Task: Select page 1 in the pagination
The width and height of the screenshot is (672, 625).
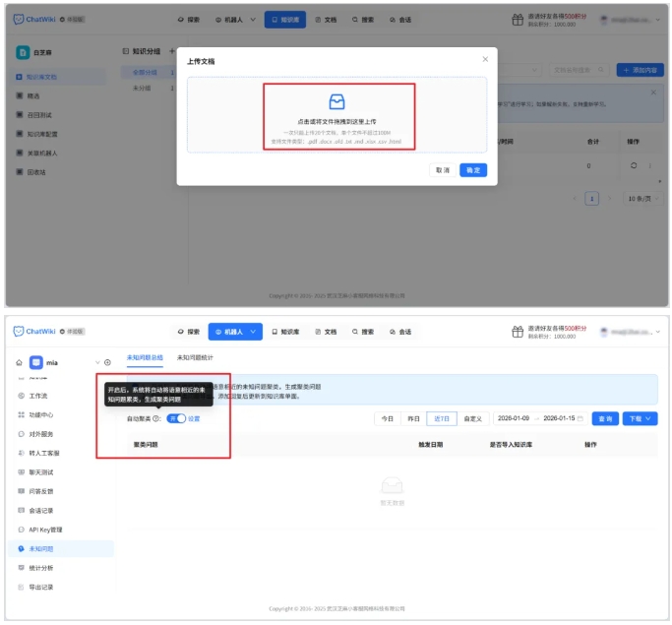Action: [592, 199]
